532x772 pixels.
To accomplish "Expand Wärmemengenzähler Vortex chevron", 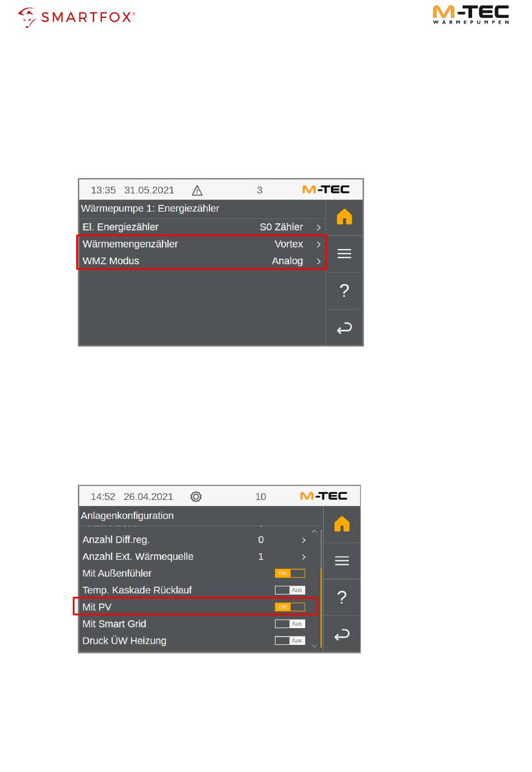I will point(319,244).
